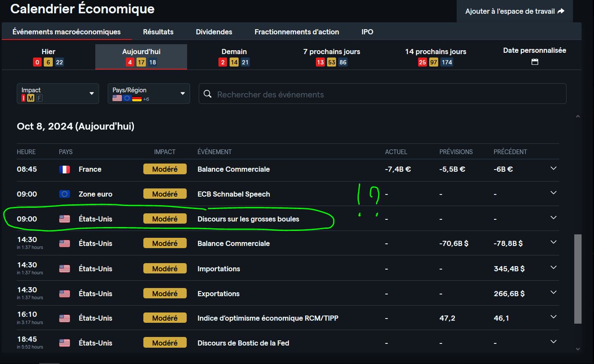594x364 pixels.
Task: Expand the ECB Schnabel Speech row
Action: [553, 193]
